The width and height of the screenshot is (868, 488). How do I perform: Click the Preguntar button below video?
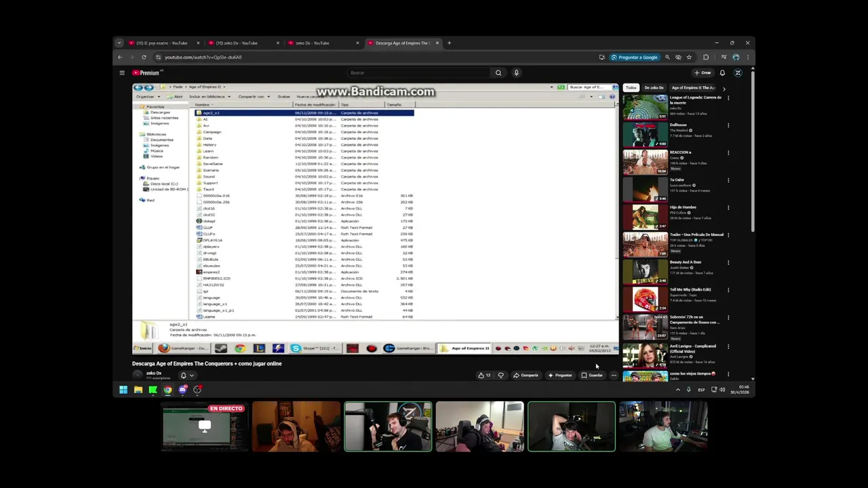(x=560, y=375)
